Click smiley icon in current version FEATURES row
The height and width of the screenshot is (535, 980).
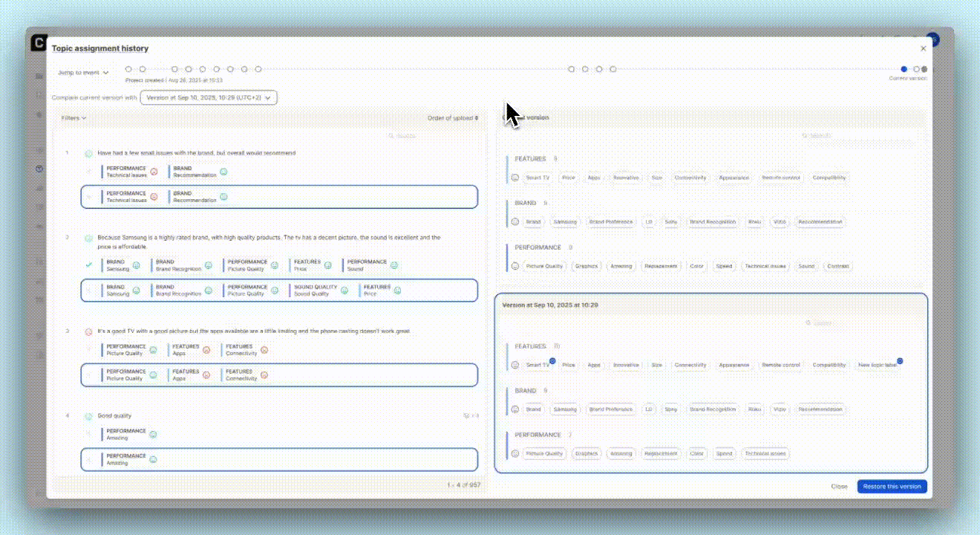(x=514, y=178)
